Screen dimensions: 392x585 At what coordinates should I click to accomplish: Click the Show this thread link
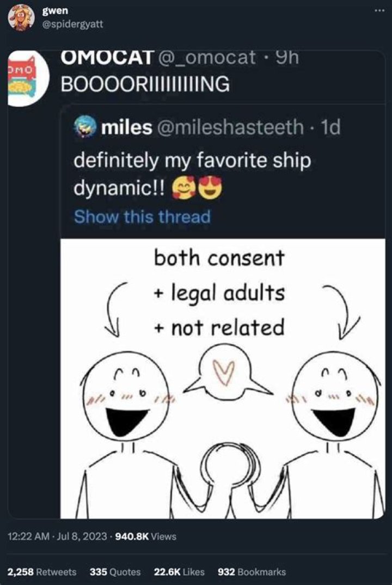pos(142,216)
